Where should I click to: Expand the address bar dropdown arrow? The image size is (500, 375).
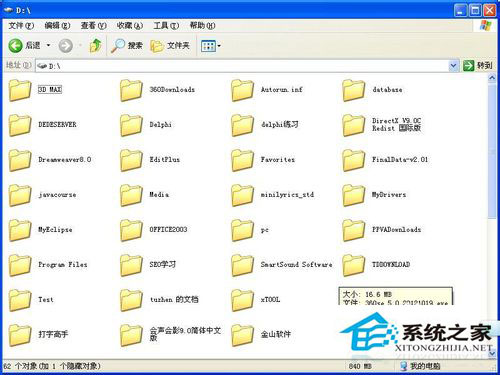tap(453, 66)
